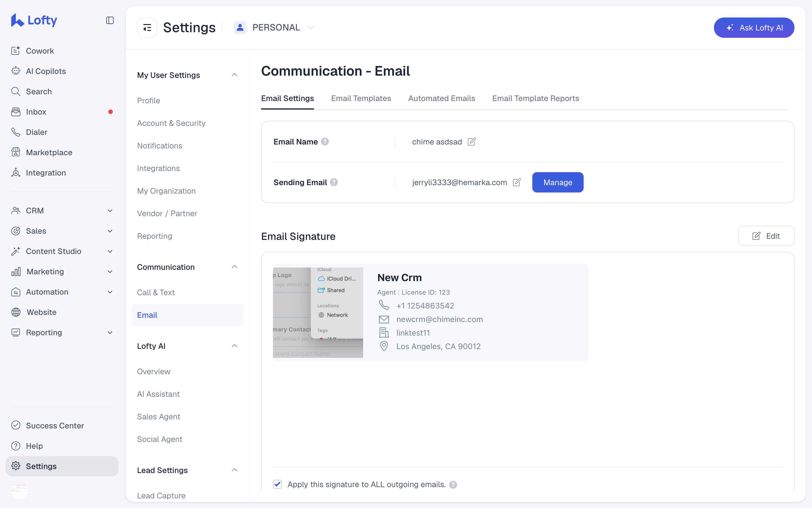Open Reporting under My User Settings
Viewport: 812px width, 508px height.
point(155,236)
